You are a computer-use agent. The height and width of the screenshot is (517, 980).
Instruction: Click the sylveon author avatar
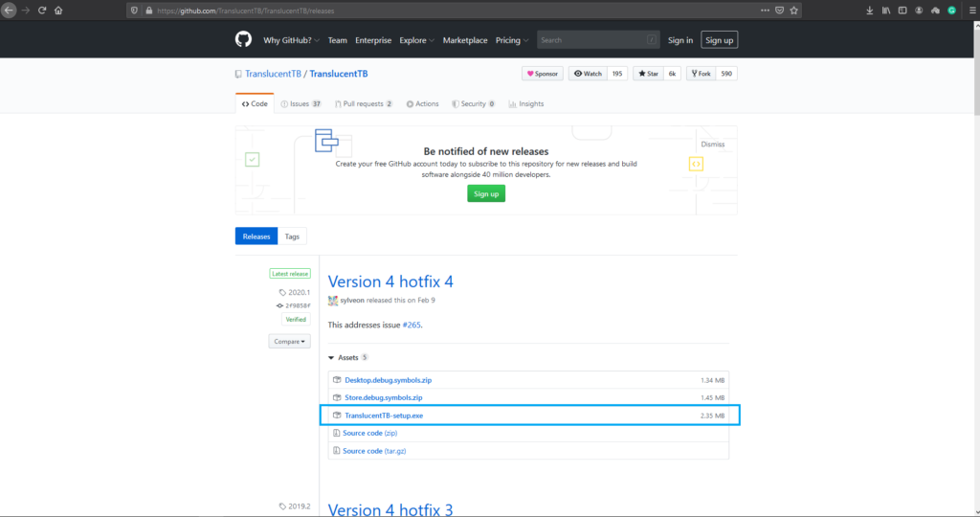[333, 301]
